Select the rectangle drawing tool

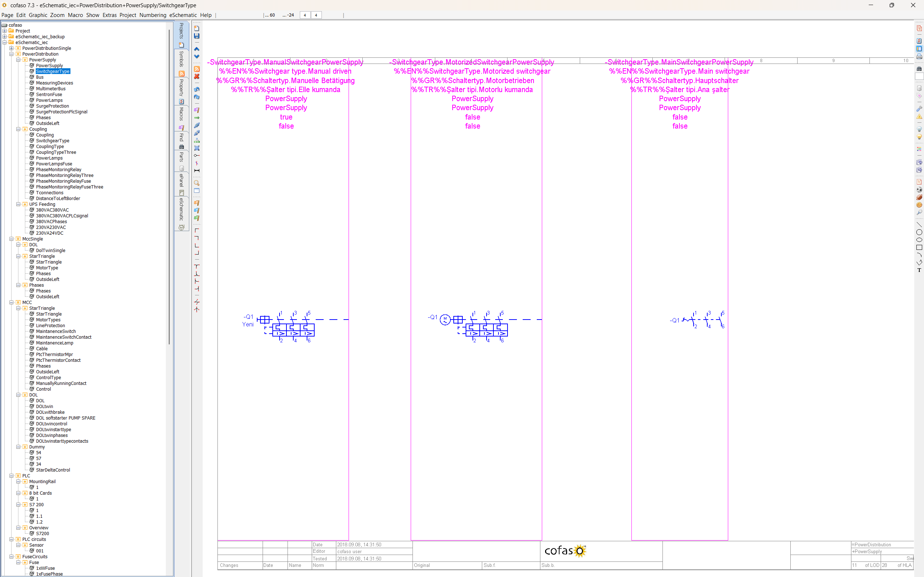coord(919,247)
